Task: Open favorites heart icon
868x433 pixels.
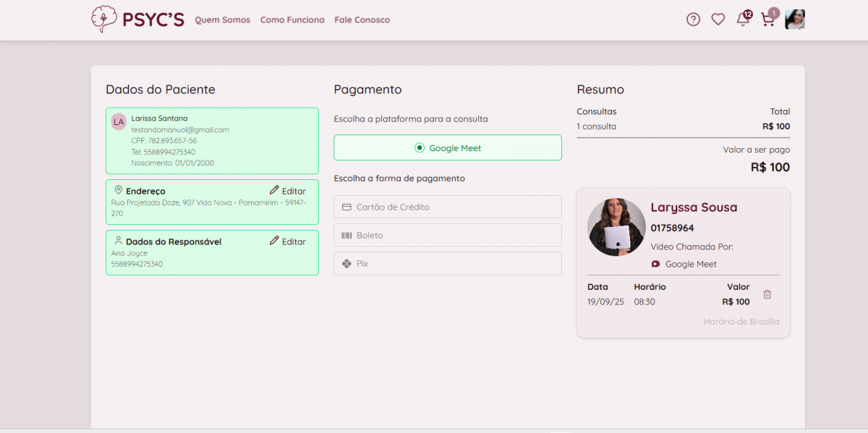Action: [x=718, y=20]
